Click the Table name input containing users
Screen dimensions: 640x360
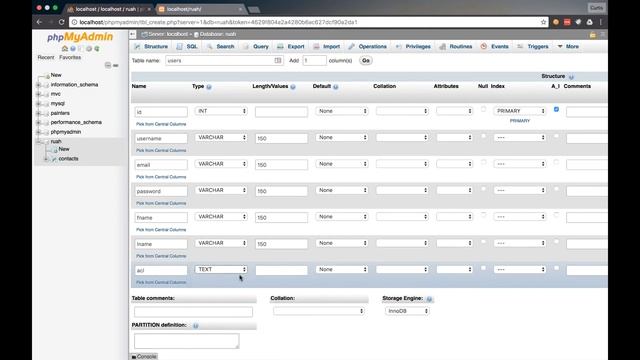click(224, 60)
